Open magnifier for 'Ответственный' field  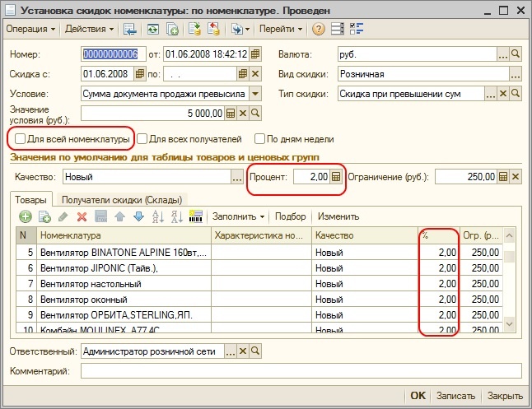click(255, 351)
